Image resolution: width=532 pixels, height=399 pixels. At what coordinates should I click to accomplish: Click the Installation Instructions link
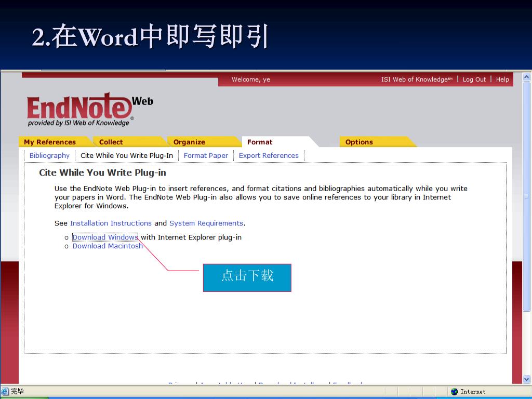(111, 223)
